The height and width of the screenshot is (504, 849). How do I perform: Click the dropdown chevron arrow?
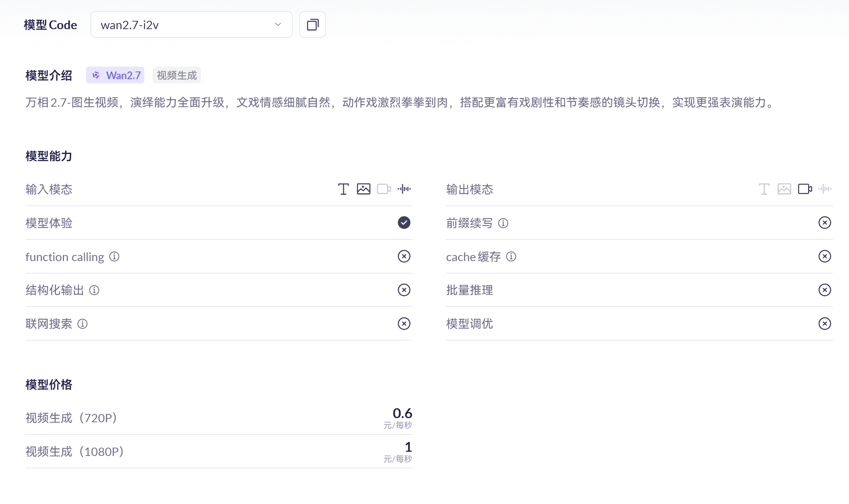coord(278,25)
